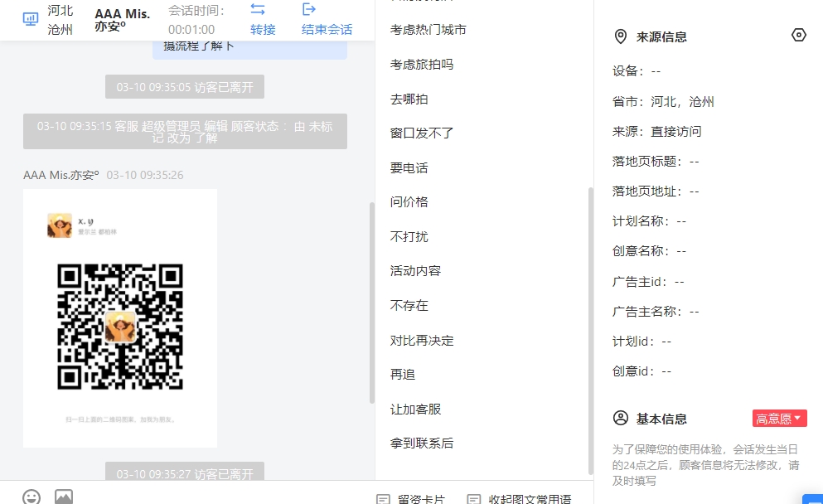Click the person icon of 基本信息
Image resolution: width=823 pixels, height=504 pixels.
[621, 419]
